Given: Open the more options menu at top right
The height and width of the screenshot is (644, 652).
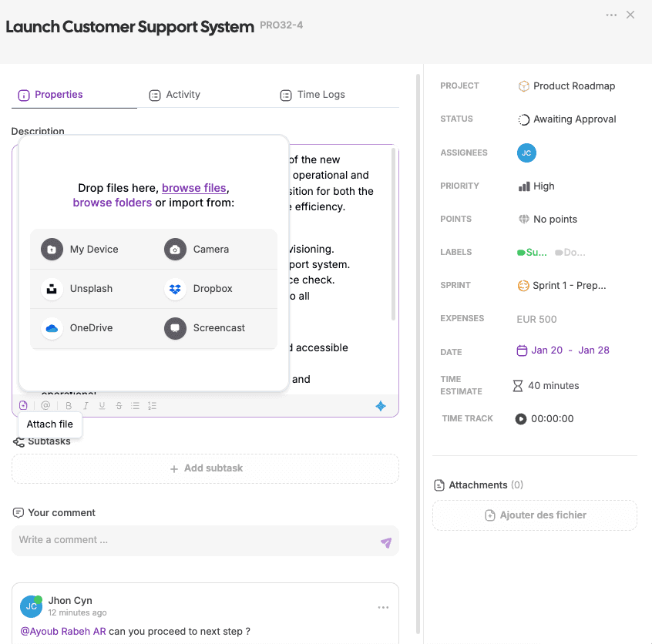Looking at the screenshot, I should [x=611, y=15].
